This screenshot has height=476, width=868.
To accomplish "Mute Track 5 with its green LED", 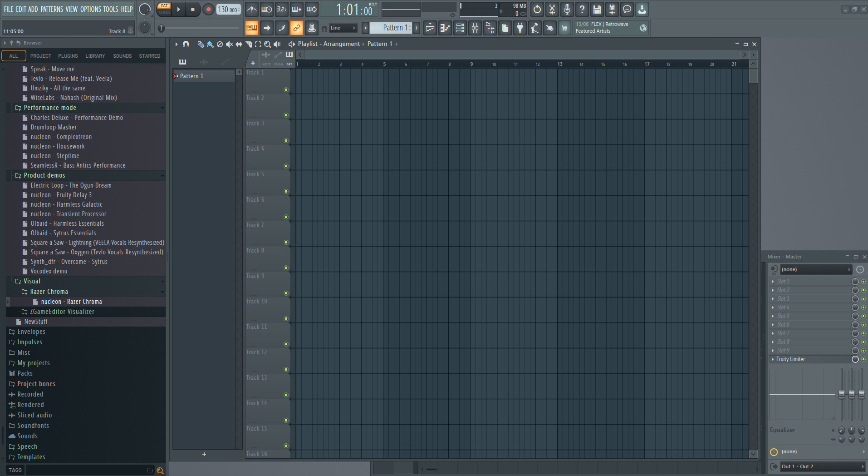I will pyautogui.click(x=286, y=192).
